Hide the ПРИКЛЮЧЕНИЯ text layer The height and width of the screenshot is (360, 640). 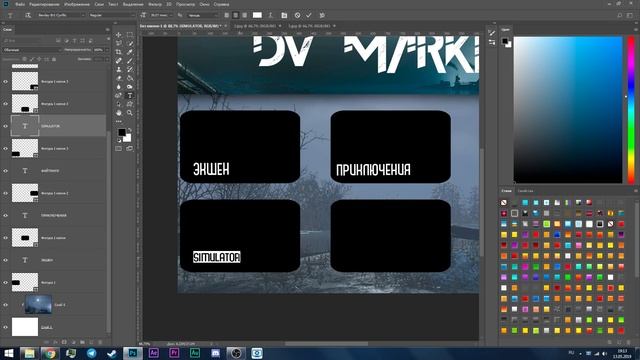[6, 215]
